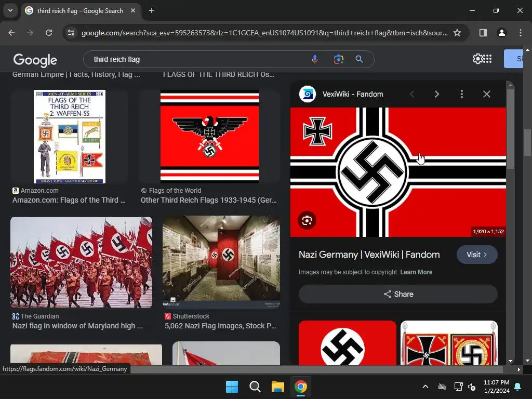Click the volume muted tray icon

[472, 387]
